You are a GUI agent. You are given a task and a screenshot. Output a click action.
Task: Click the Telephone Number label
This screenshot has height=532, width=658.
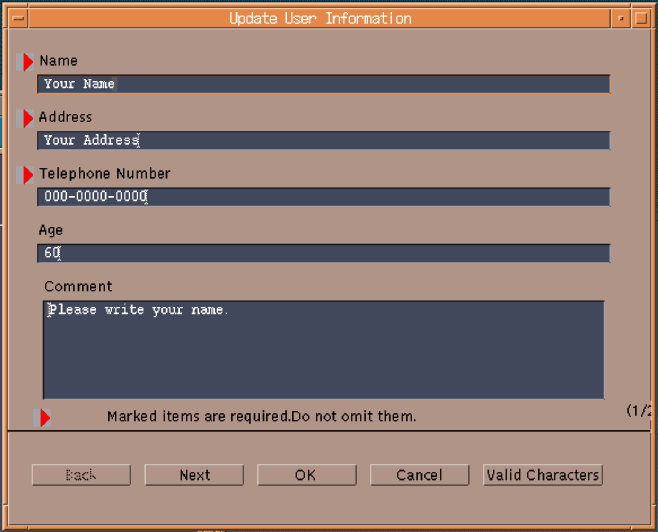[105, 174]
